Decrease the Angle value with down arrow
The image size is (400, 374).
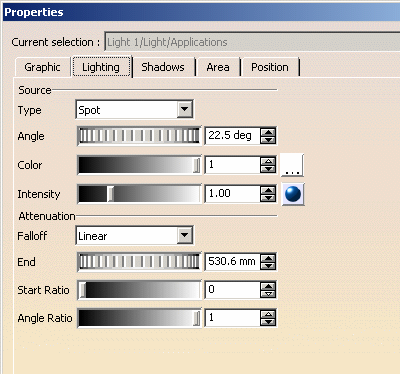268,140
